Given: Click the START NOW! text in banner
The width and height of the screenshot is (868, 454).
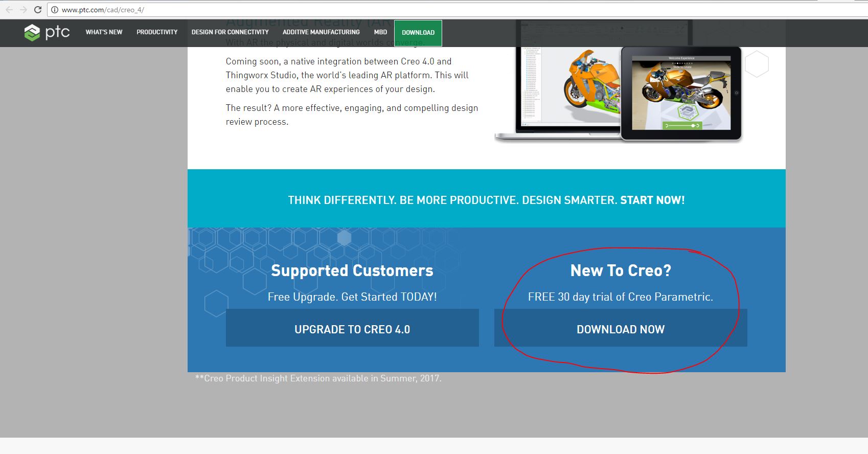Looking at the screenshot, I should pos(652,200).
